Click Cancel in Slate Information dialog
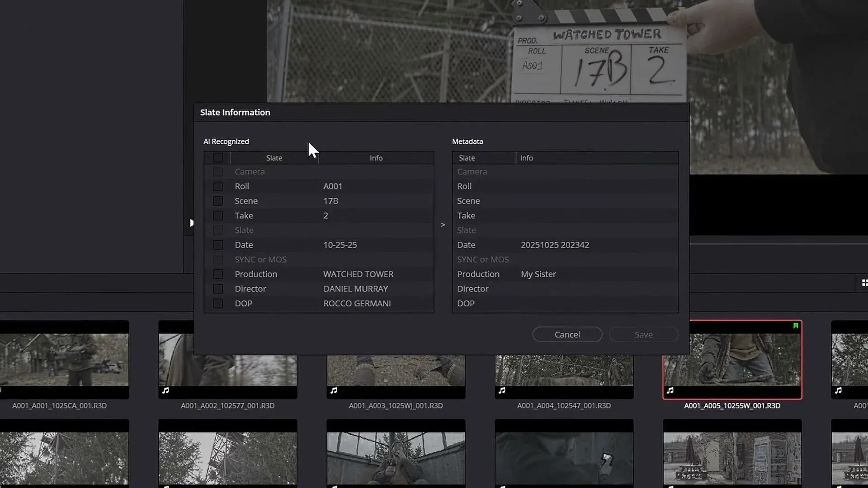868x488 pixels. (567, 334)
